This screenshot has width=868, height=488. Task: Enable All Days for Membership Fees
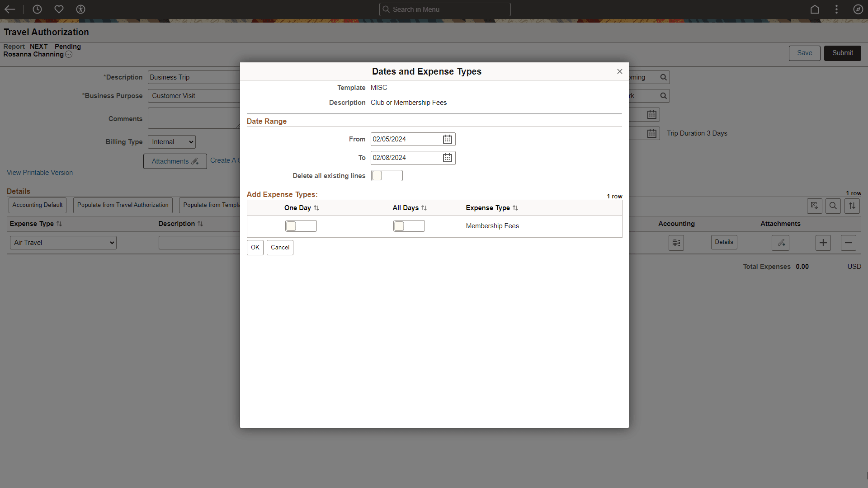[x=409, y=226]
